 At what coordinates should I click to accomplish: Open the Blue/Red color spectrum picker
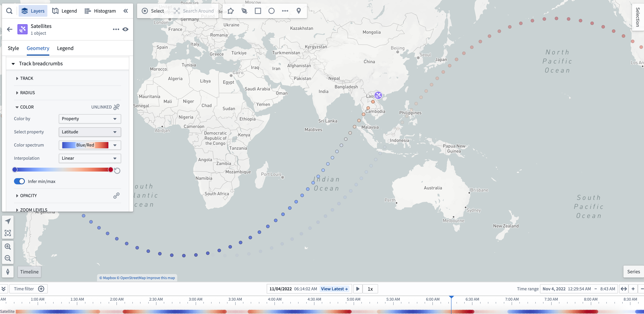(89, 145)
